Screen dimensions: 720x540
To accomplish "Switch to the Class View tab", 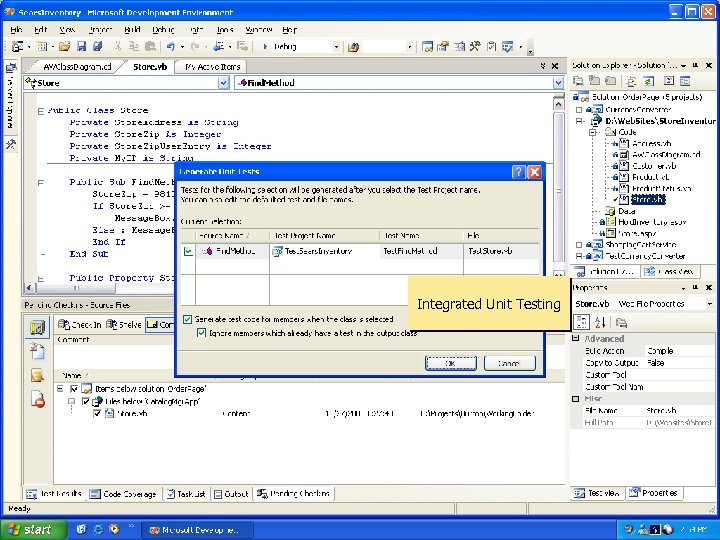I will pos(669,271).
